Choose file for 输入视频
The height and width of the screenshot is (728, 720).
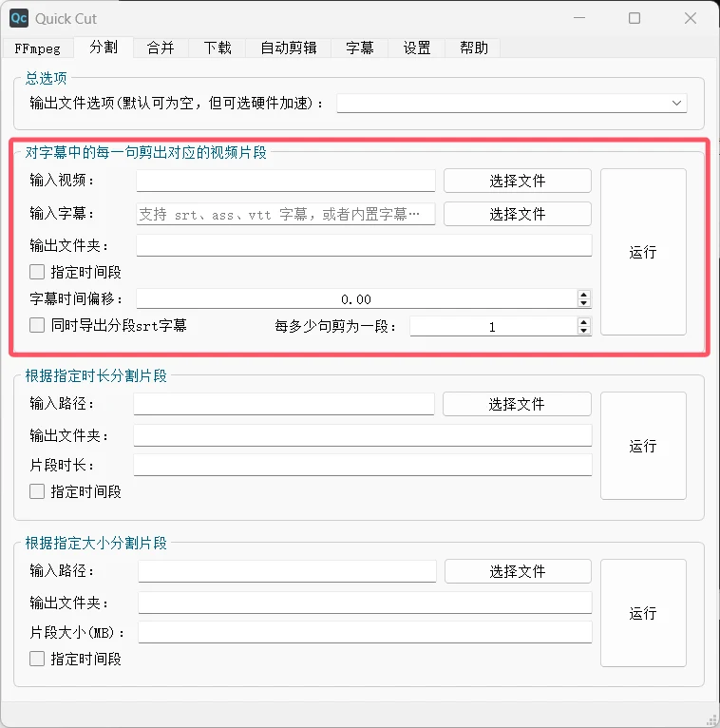(x=518, y=181)
